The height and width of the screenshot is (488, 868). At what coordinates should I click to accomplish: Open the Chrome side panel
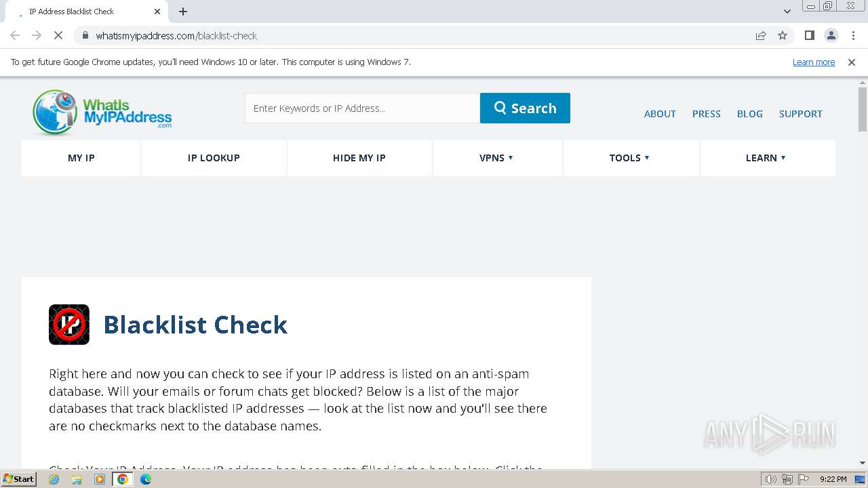pos(809,35)
